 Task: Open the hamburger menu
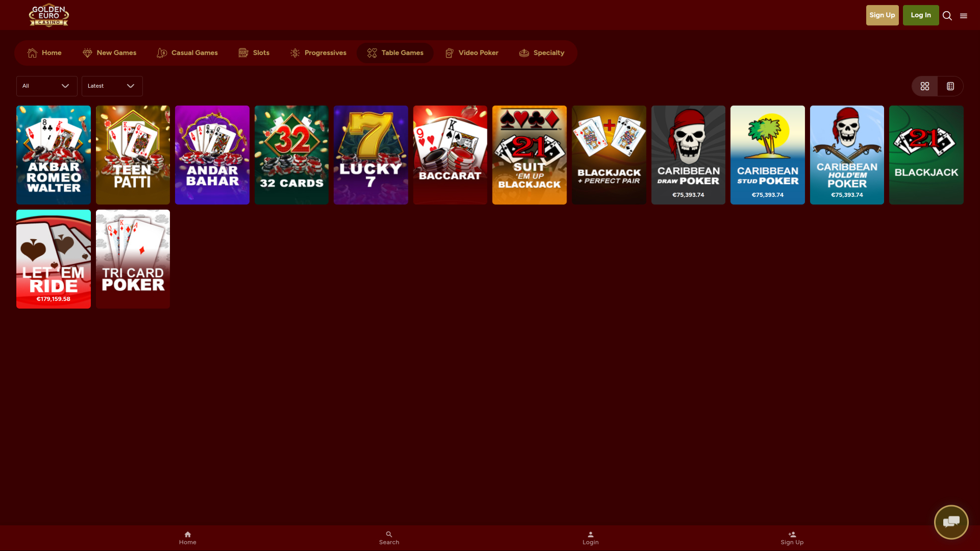click(x=964, y=15)
